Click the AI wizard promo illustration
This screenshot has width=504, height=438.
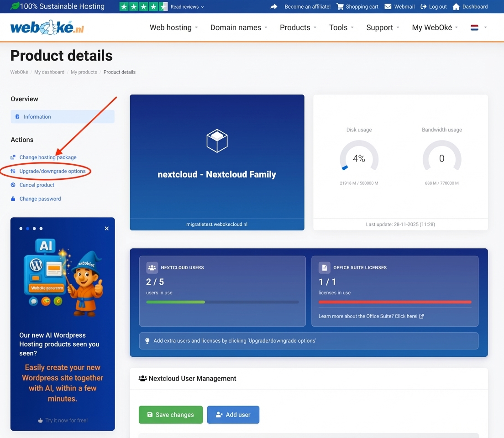(63, 278)
